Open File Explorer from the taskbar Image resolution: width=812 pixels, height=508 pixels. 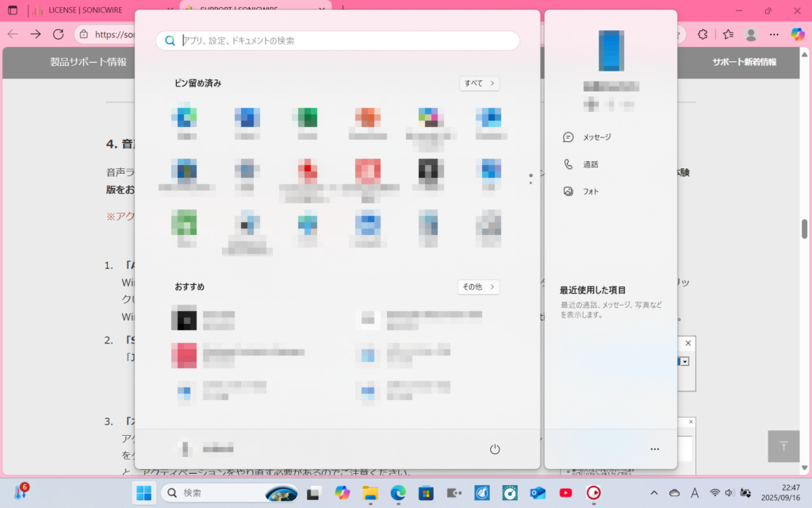tap(370, 493)
